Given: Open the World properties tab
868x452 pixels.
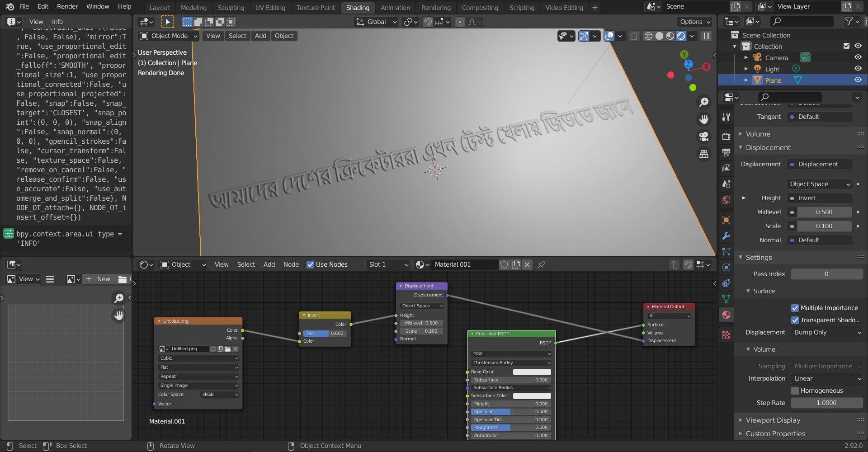Looking at the screenshot, I should tap(726, 200).
